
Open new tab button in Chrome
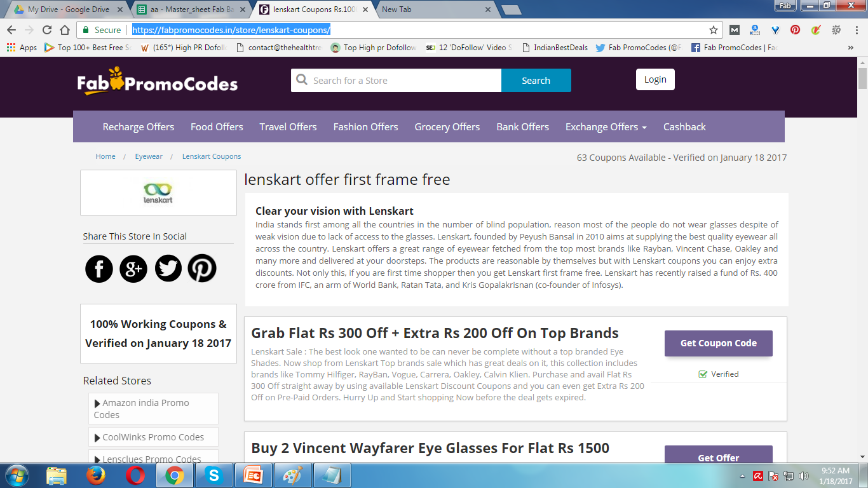(511, 10)
